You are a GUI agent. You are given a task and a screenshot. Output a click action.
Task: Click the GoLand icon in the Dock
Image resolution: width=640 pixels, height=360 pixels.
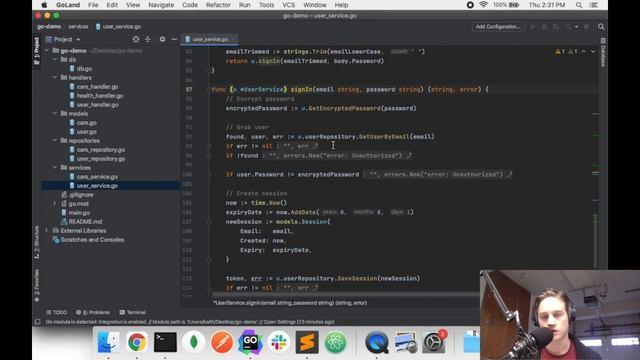point(250,342)
